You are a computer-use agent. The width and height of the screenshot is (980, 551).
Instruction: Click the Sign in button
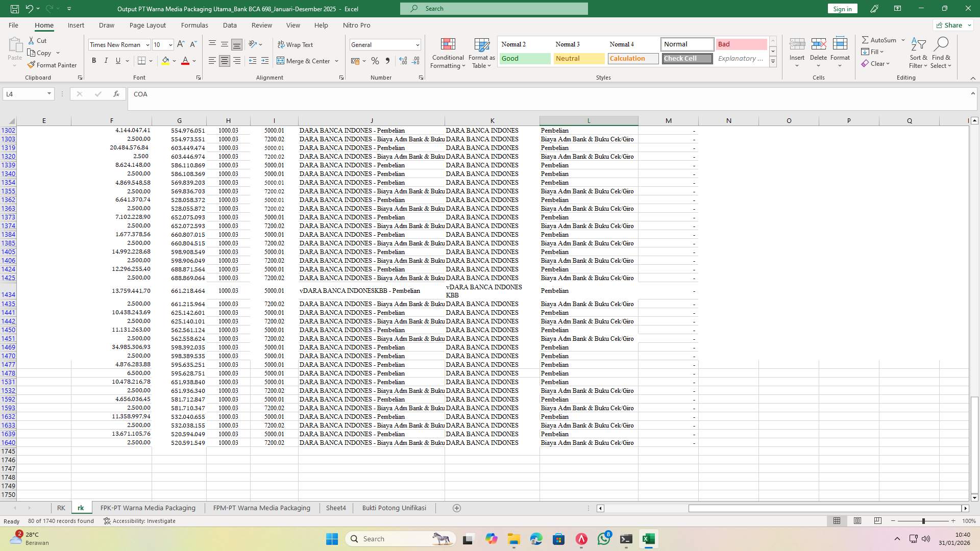842,9
